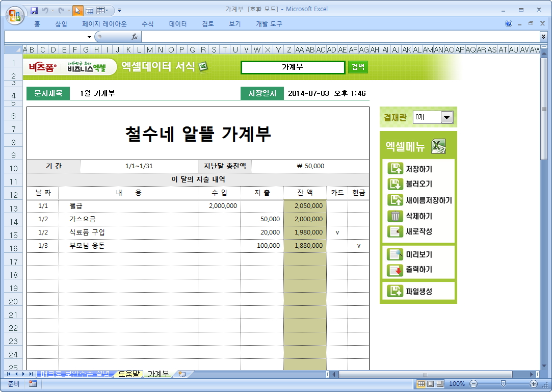This screenshot has width=552, height=392.
Task: Click the 파일생성 create file icon
Action: tap(396, 291)
